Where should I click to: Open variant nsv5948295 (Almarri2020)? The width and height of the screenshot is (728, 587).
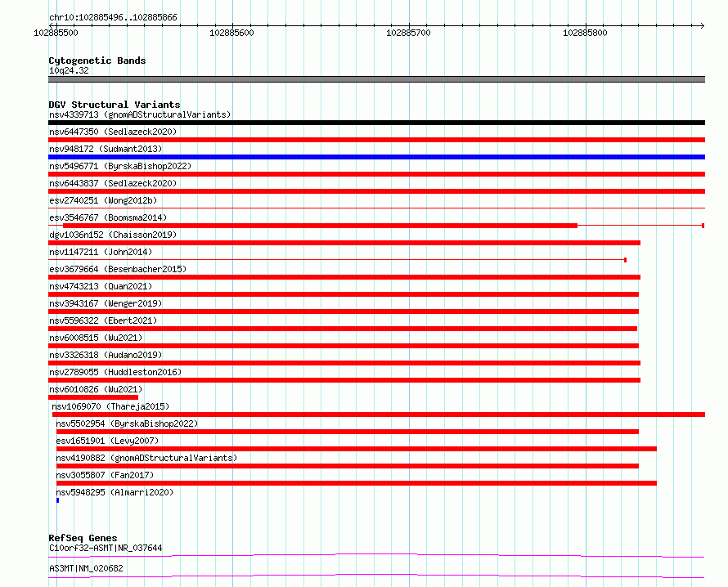coord(115,492)
